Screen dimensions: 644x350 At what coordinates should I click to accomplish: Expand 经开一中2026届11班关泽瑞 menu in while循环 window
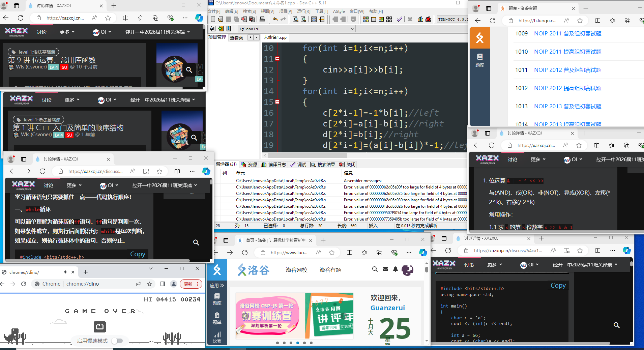pos(165,185)
